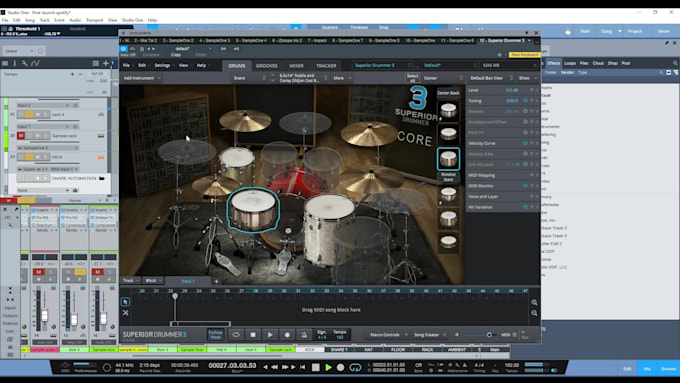680x383 pixels.
Task: Select the snare drum in the kit view
Action: tap(253, 210)
